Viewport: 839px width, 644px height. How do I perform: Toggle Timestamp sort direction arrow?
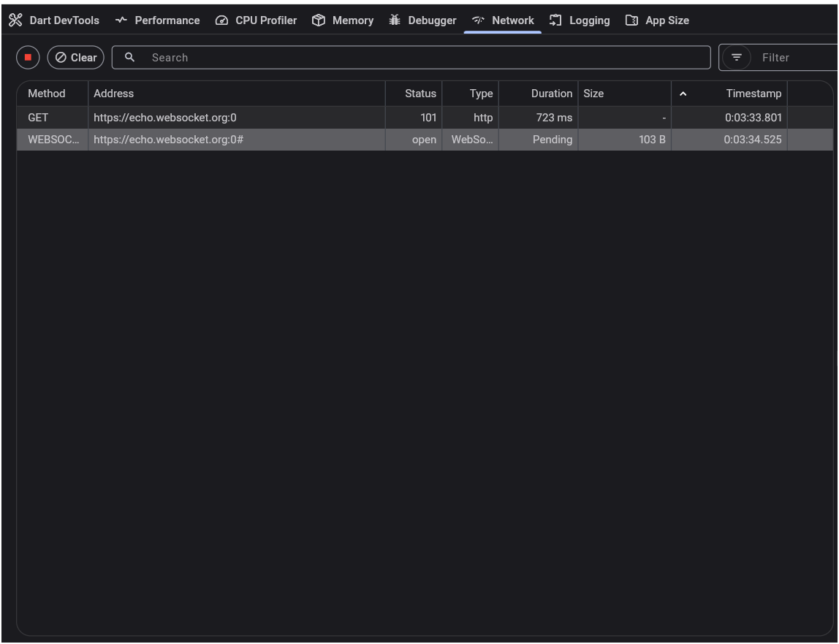point(683,94)
